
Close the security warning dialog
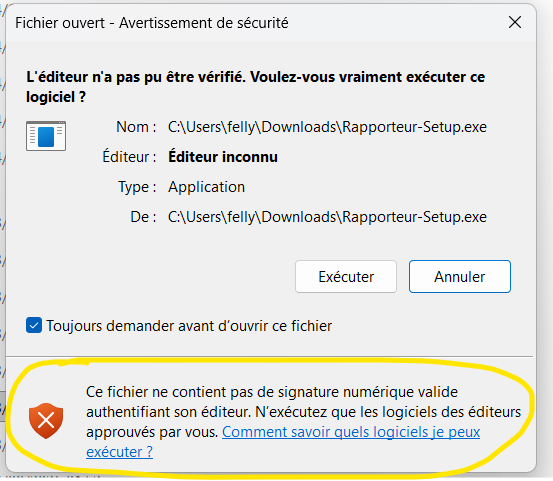[515, 22]
